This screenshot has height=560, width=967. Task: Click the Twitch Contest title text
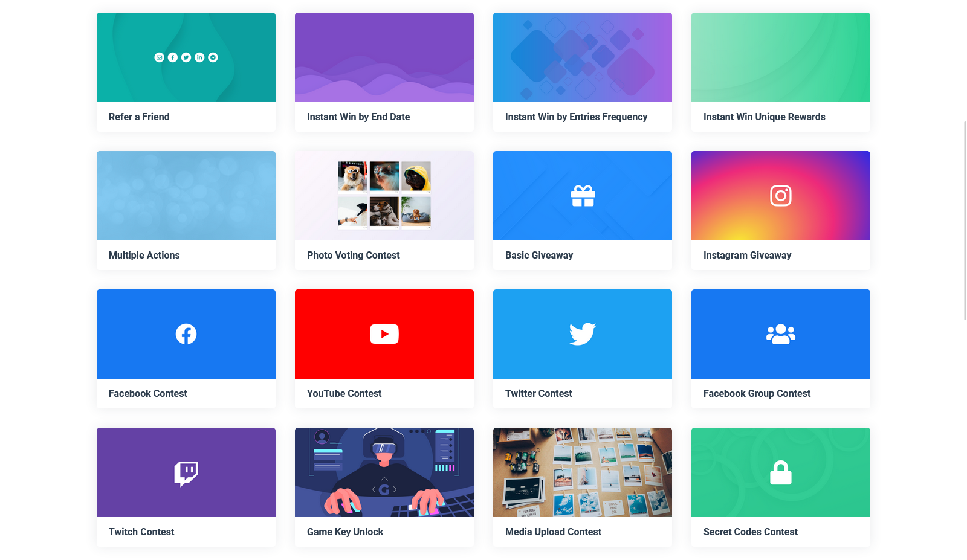click(x=141, y=532)
